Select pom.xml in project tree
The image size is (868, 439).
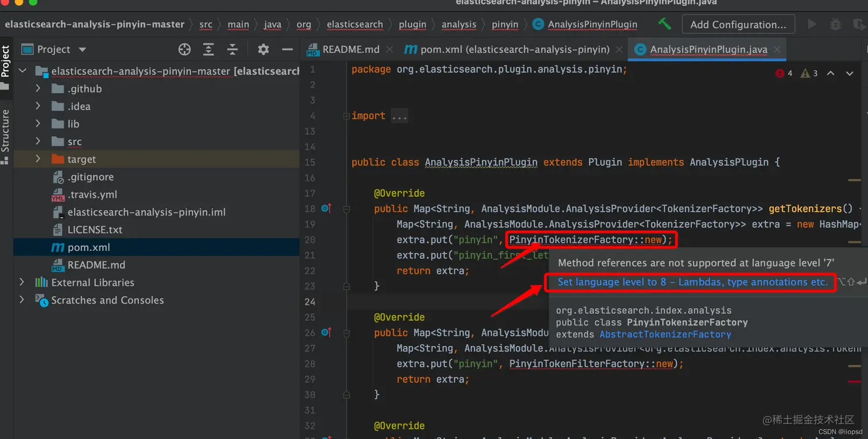[88, 247]
